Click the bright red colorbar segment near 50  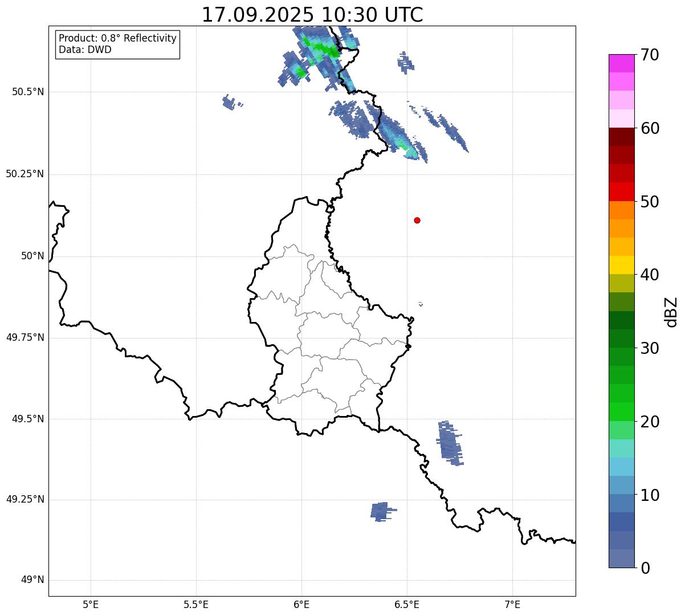[x=621, y=192]
